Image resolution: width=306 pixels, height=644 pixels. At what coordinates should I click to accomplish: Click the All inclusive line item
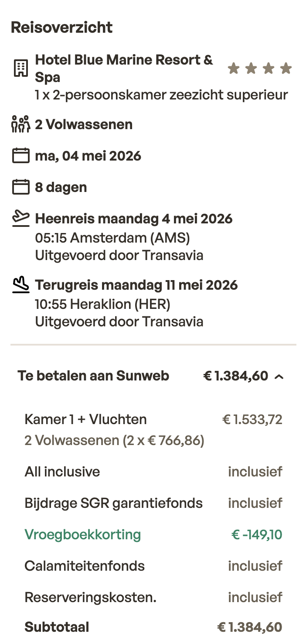(62, 471)
